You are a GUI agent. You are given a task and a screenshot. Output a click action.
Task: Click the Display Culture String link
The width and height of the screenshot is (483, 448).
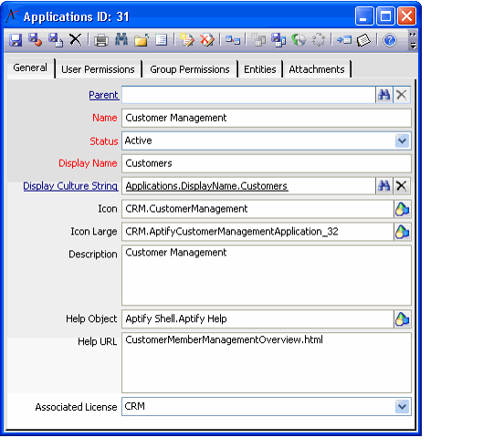70,186
